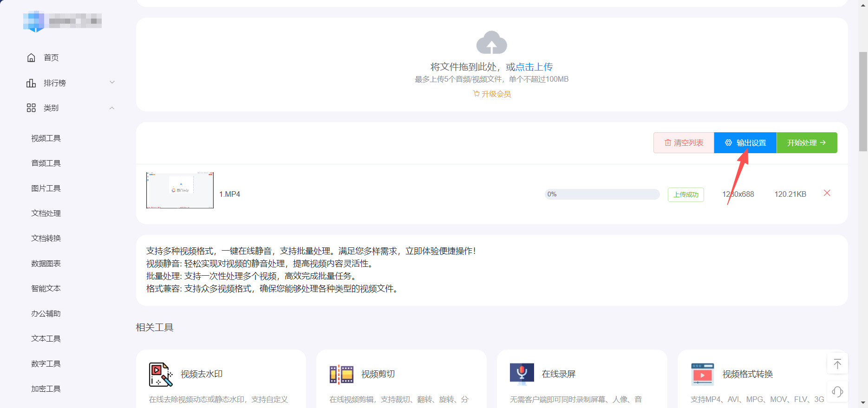Select 数据图表 category
868x408 pixels.
click(x=46, y=264)
